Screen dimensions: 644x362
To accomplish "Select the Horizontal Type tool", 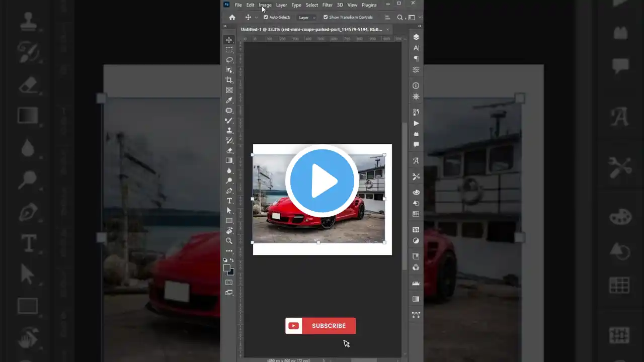I will click(x=229, y=201).
